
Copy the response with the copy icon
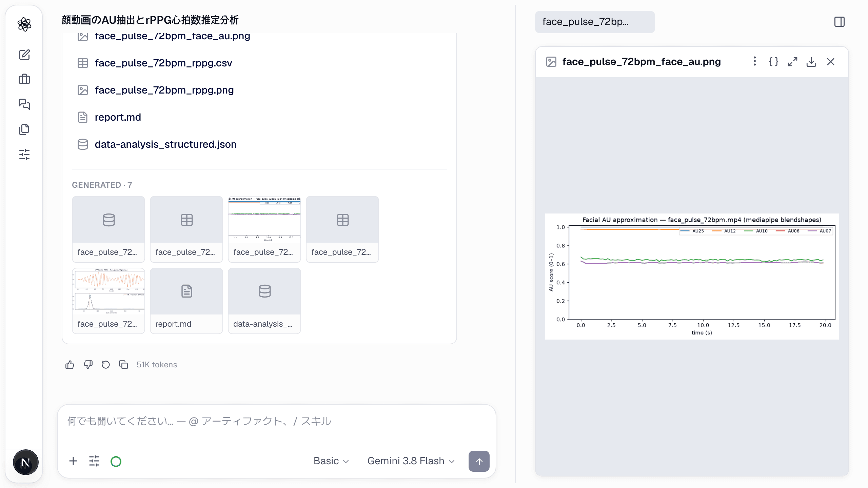click(x=123, y=365)
